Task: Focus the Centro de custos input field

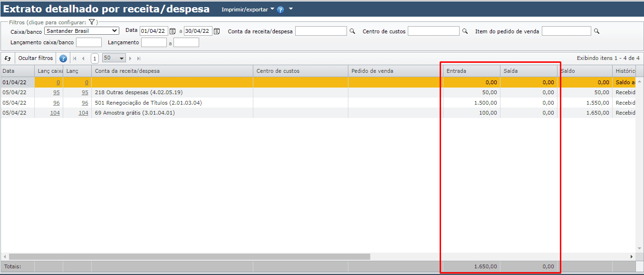Action: (434, 31)
